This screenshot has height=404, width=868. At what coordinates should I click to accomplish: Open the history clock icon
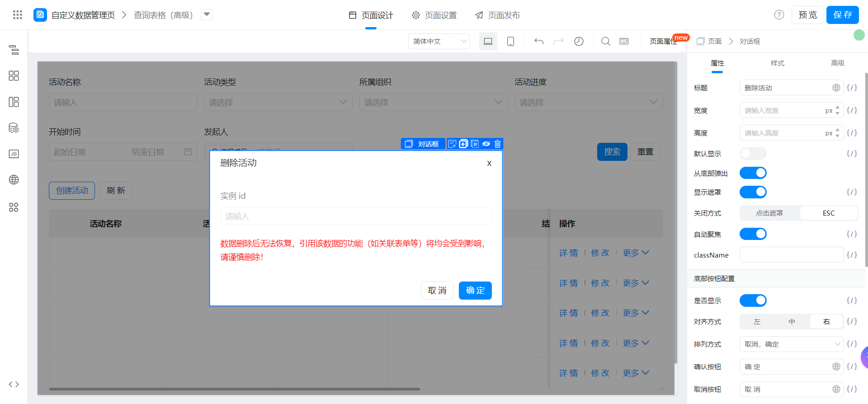[579, 42]
